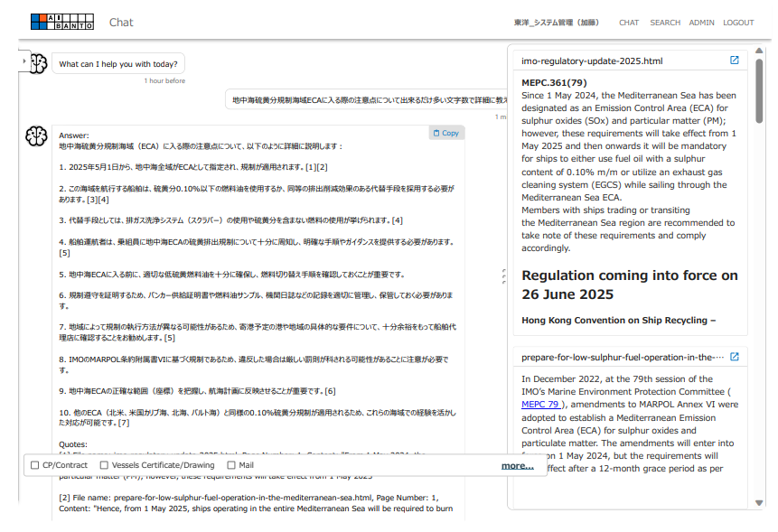Expand the left sidebar with arrow tab
Viewport: 778px width, 532px height.
24,61
